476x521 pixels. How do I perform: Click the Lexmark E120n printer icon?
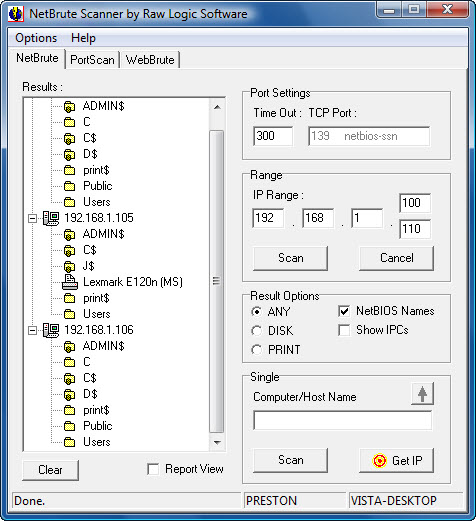click(x=70, y=282)
